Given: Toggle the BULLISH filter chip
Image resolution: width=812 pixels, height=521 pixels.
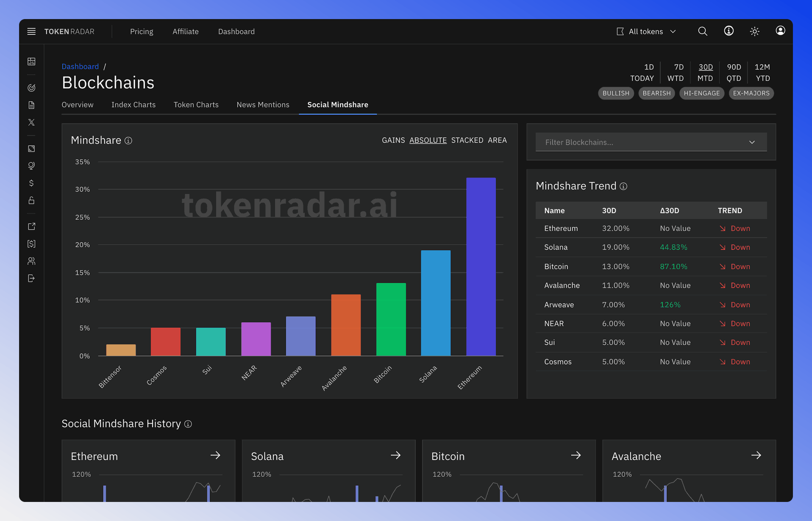Looking at the screenshot, I should pos(616,93).
